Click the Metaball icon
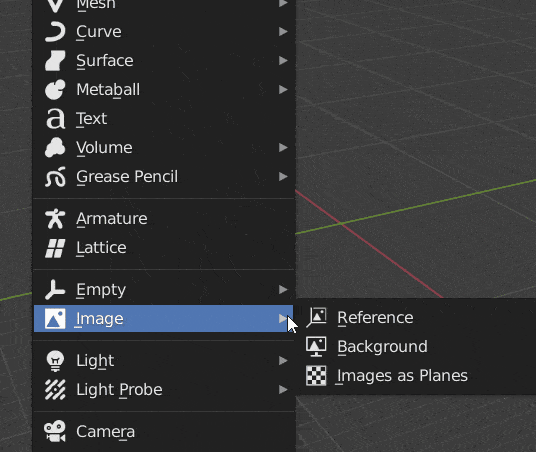 click(55, 90)
